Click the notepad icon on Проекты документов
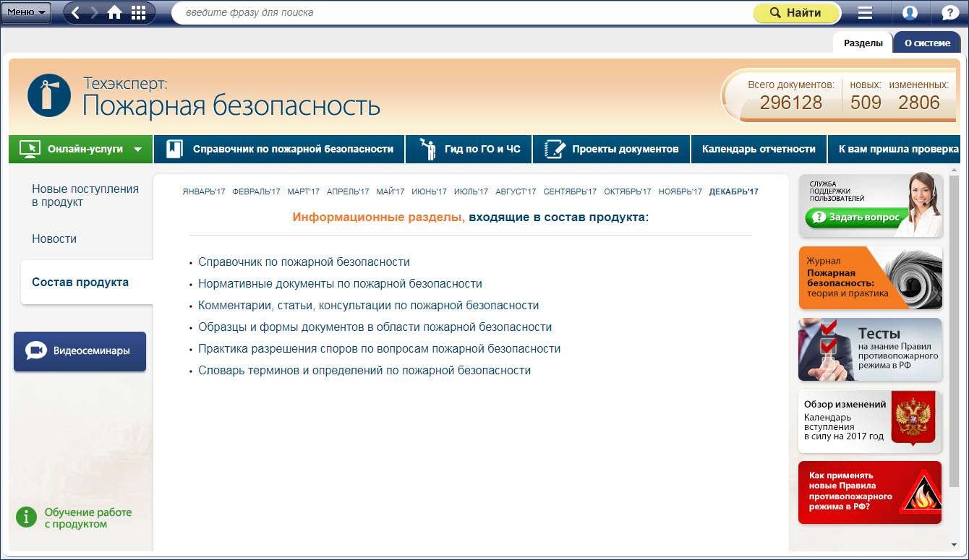 (554, 149)
